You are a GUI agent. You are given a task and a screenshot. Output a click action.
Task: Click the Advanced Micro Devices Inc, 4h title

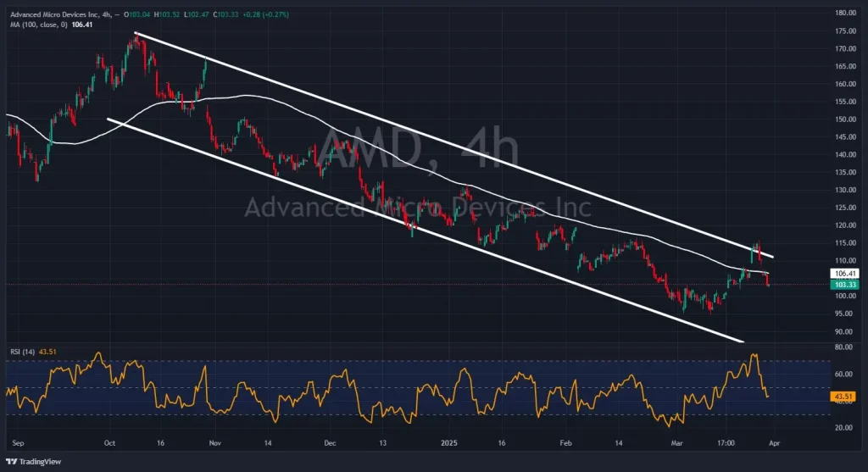[61, 14]
